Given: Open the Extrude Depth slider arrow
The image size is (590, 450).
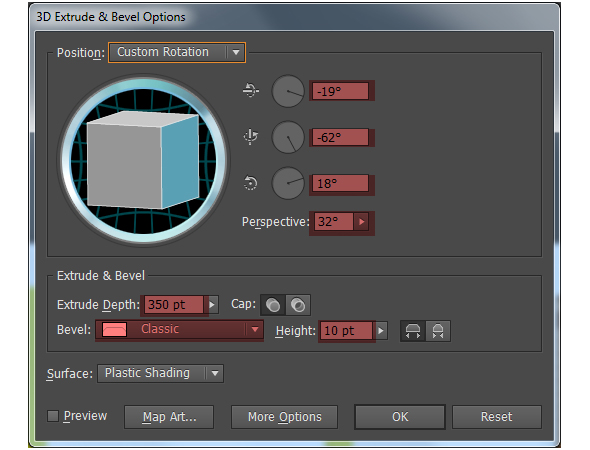Looking at the screenshot, I should coord(212,304).
